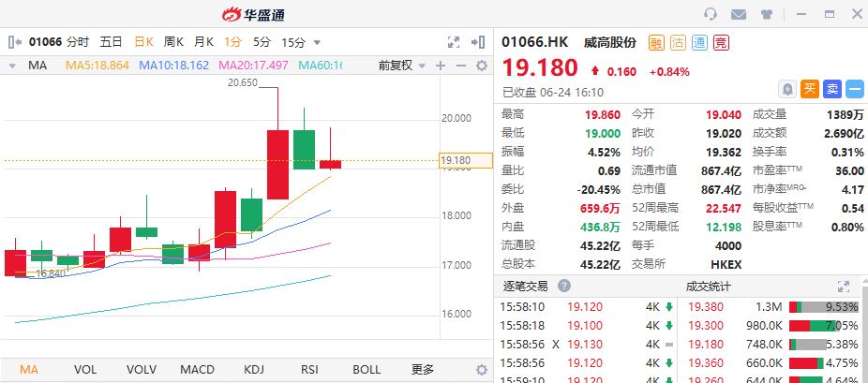Collapse the right quote panel icon

[478, 42]
